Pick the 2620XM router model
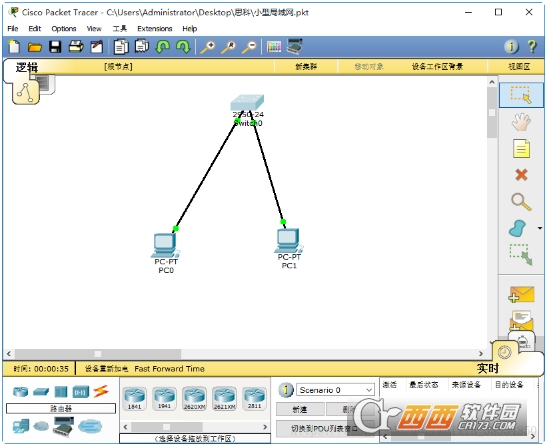Viewport: 547px width, 446px height. [194, 398]
